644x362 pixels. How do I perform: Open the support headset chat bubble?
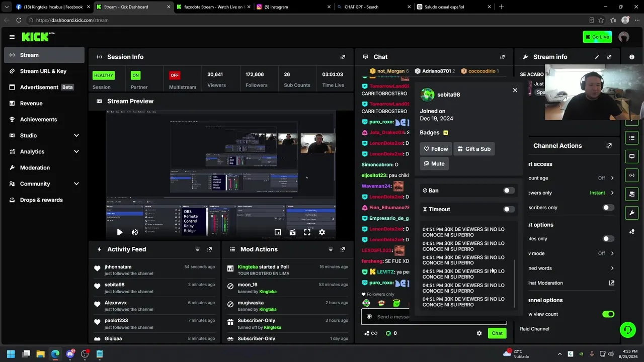(x=628, y=330)
